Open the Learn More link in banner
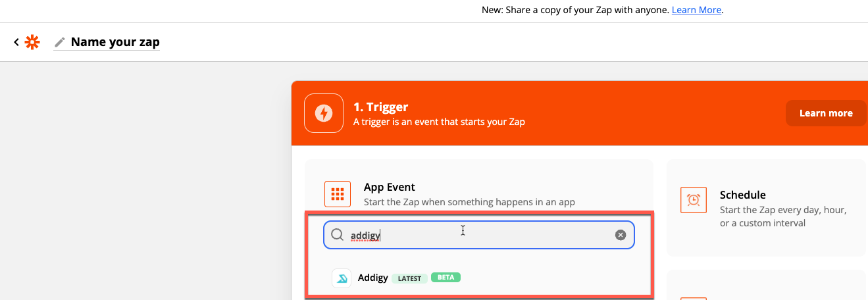The width and height of the screenshot is (868, 300). click(x=696, y=11)
